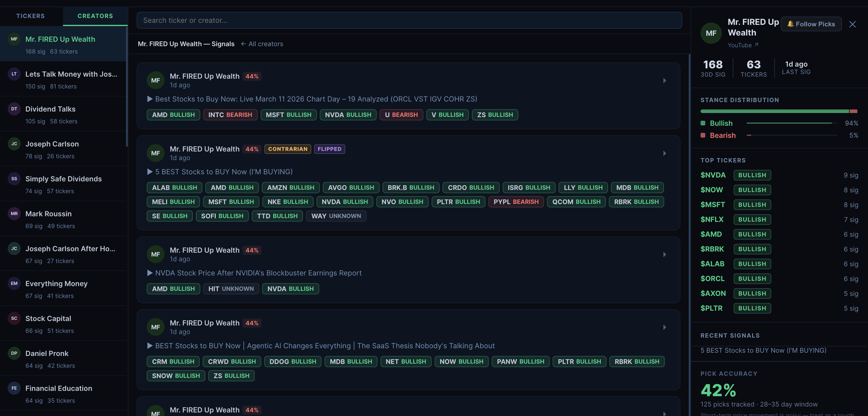Image resolution: width=868 pixels, height=416 pixels.
Task: Click the PYPL BEARISH tag
Action: point(516,202)
